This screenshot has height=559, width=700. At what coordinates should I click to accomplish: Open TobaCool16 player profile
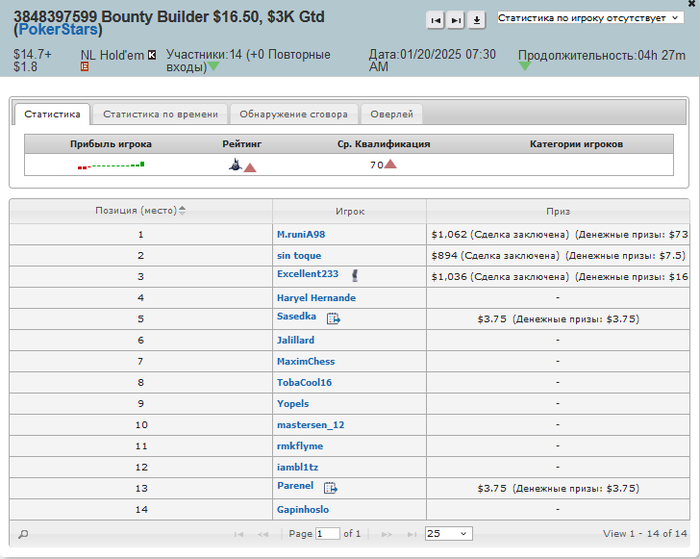(x=304, y=383)
